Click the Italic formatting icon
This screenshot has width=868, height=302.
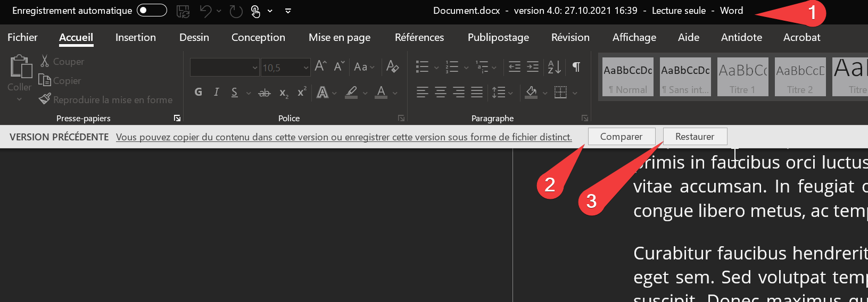click(x=216, y=92)
